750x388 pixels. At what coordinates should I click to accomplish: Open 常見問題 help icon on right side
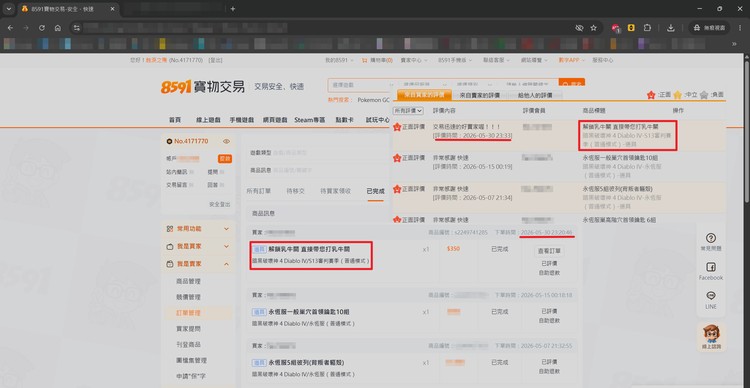(x=711, y=238)
